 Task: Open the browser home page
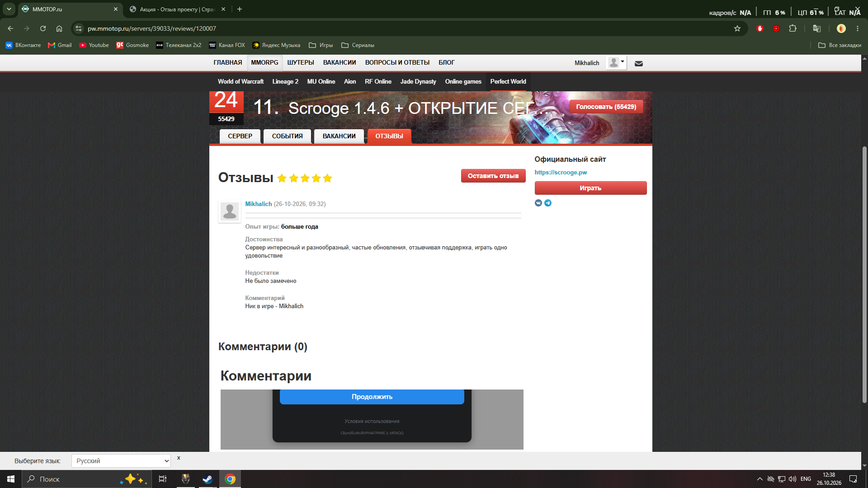pos(59,28)
